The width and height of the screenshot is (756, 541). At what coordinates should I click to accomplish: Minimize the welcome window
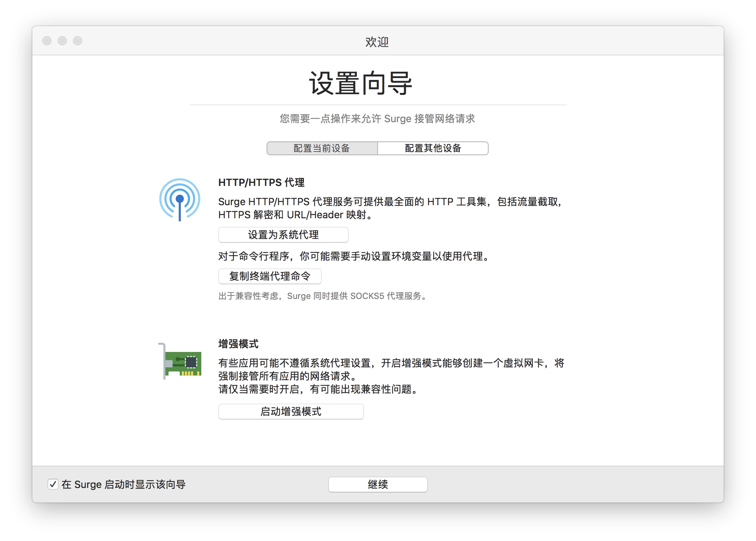click(62, 41)
